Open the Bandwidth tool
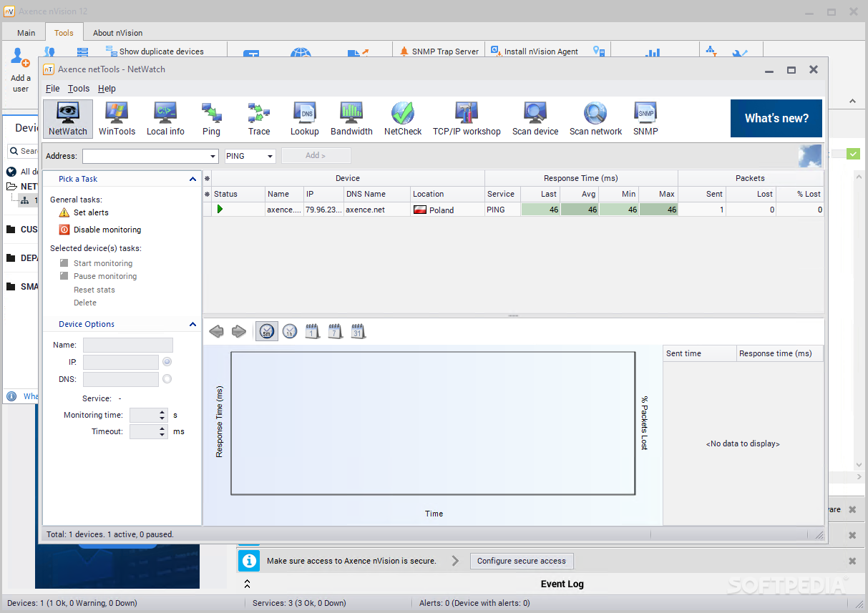This screenshot has height=613, width=868. 351,119
